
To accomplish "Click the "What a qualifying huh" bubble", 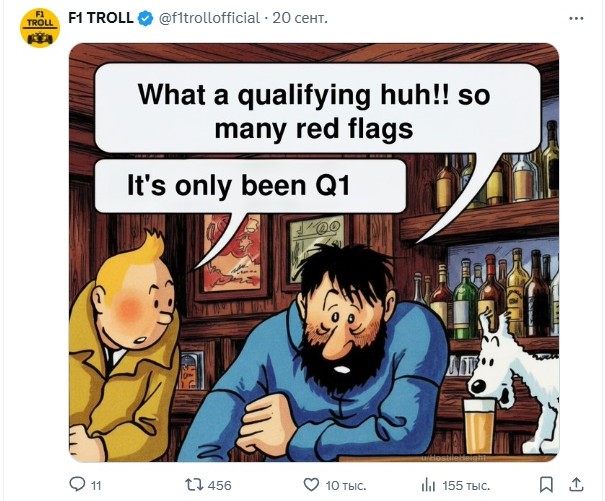I will click(x=317, y=108).
